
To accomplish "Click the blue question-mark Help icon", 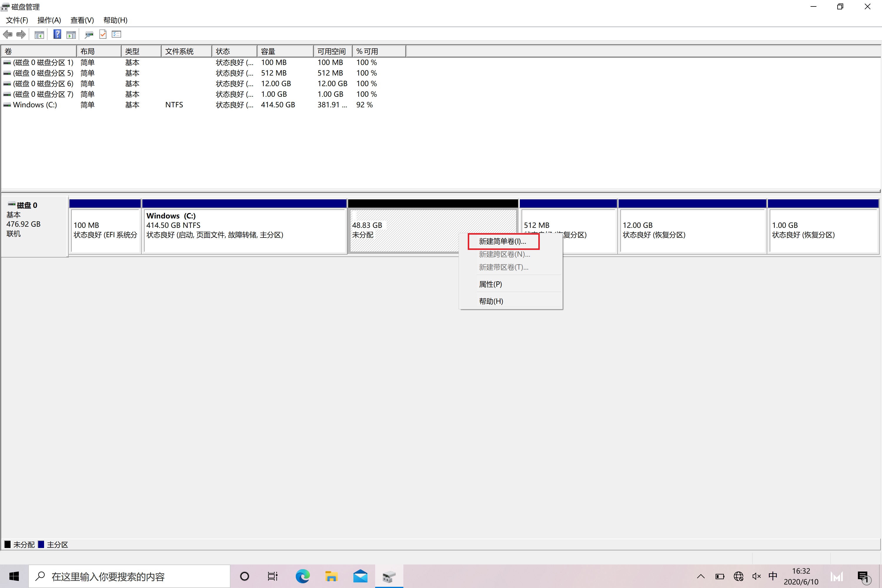I will [x=57, y=34].
